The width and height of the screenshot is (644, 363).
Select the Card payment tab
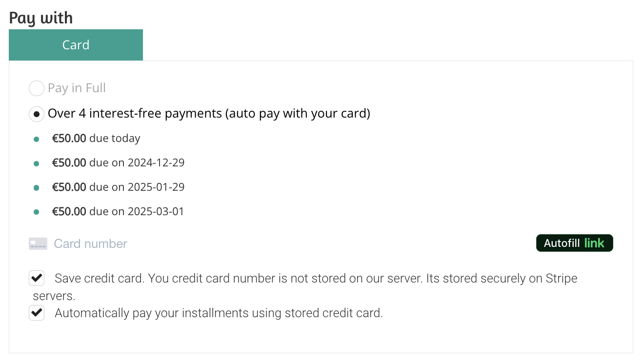76,45
